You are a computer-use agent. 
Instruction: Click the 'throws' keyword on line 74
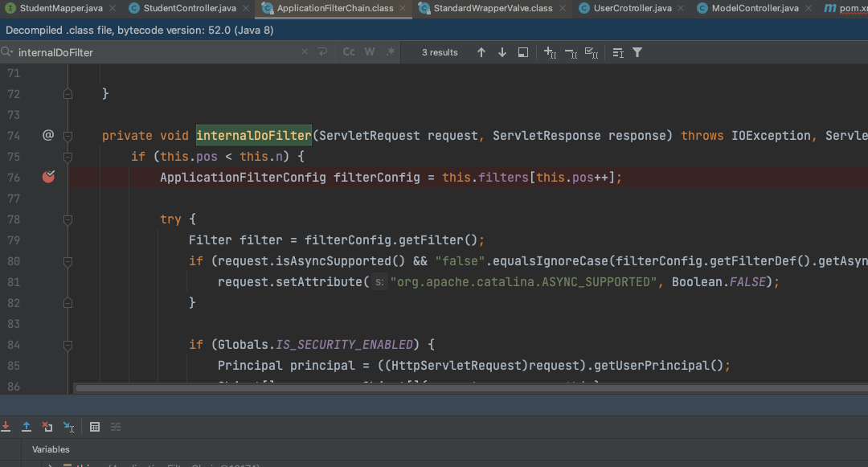702,136
